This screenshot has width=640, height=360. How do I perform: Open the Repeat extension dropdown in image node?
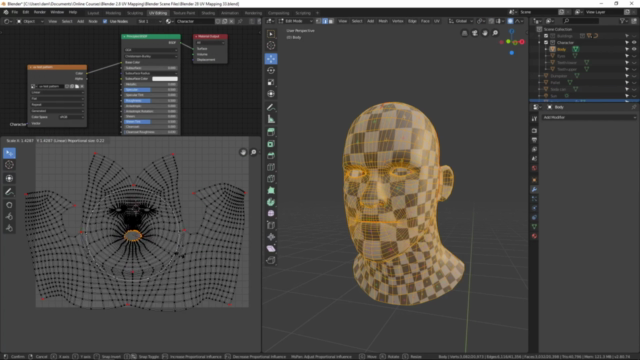click(58, 104)
